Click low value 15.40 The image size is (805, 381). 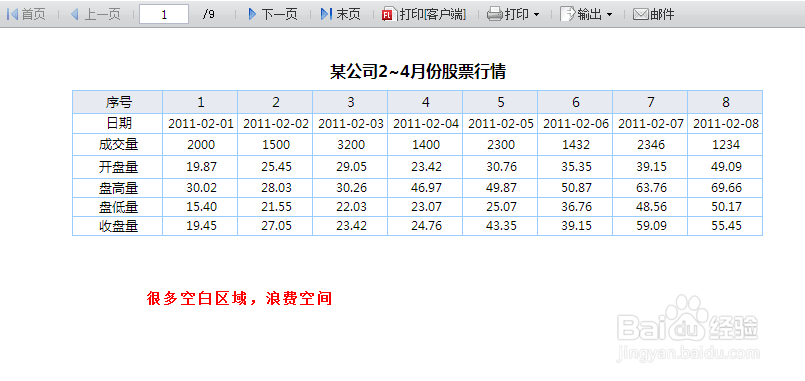click(x=201, y=207)
